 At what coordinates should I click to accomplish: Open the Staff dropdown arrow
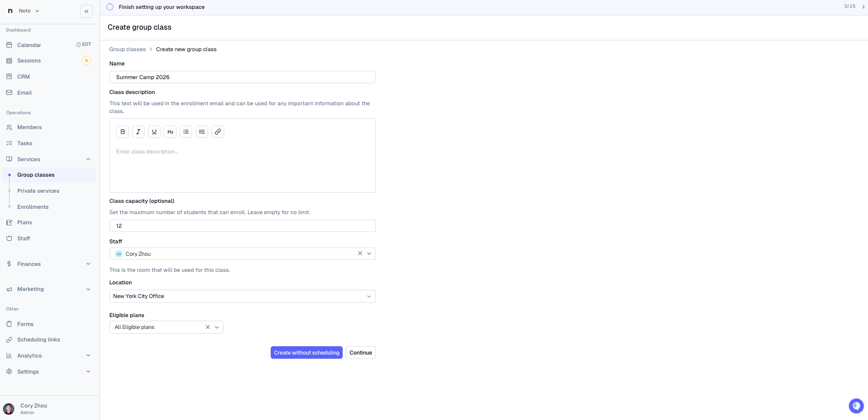pyautogui.click(x=369, y=253)
